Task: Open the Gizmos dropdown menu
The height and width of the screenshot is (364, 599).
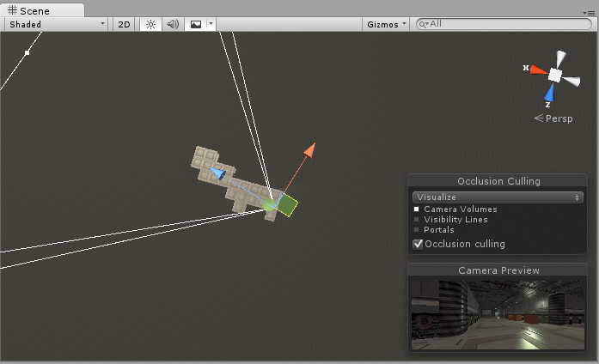Action: tap(386, 24)
